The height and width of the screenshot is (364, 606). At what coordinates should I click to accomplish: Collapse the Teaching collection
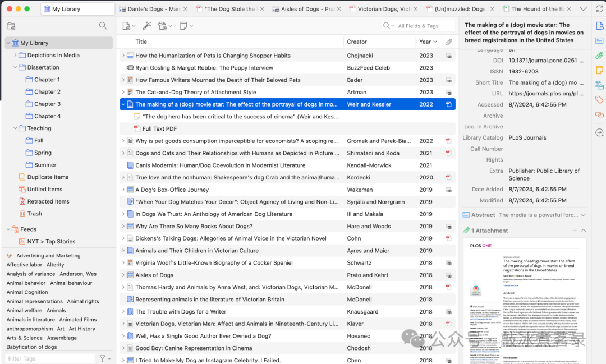coord(15,128)
